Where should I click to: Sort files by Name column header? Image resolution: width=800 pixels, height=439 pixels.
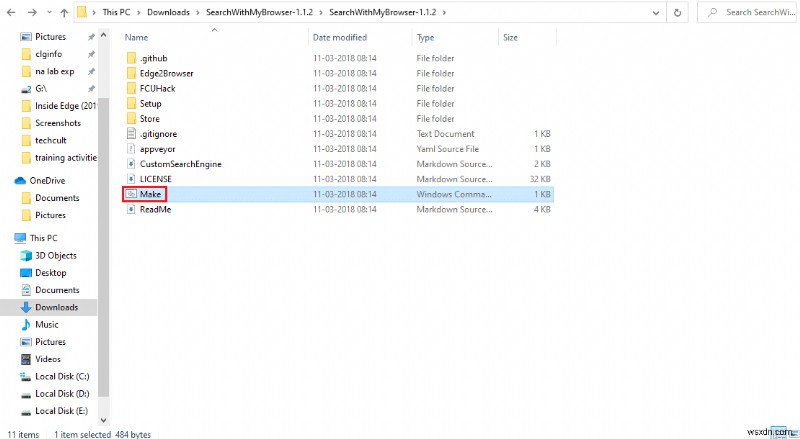pyautogui.click(x=136, y=37)
